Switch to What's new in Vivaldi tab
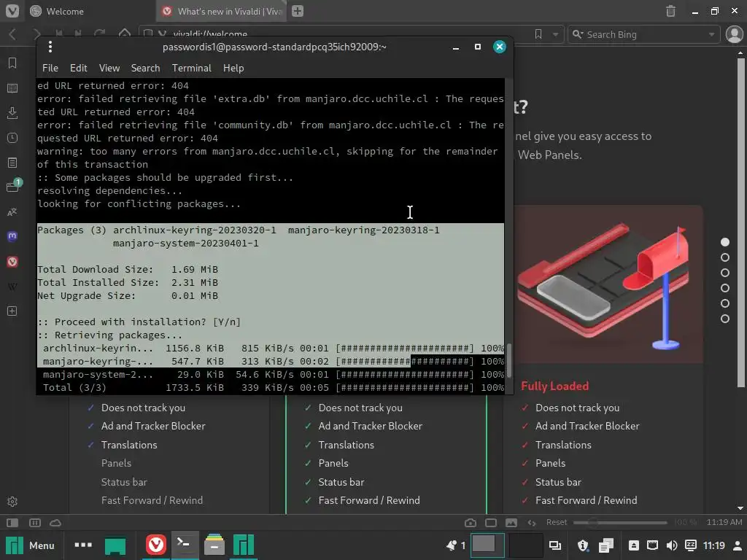Screen dimensions: 747x560 click(221, 11)
